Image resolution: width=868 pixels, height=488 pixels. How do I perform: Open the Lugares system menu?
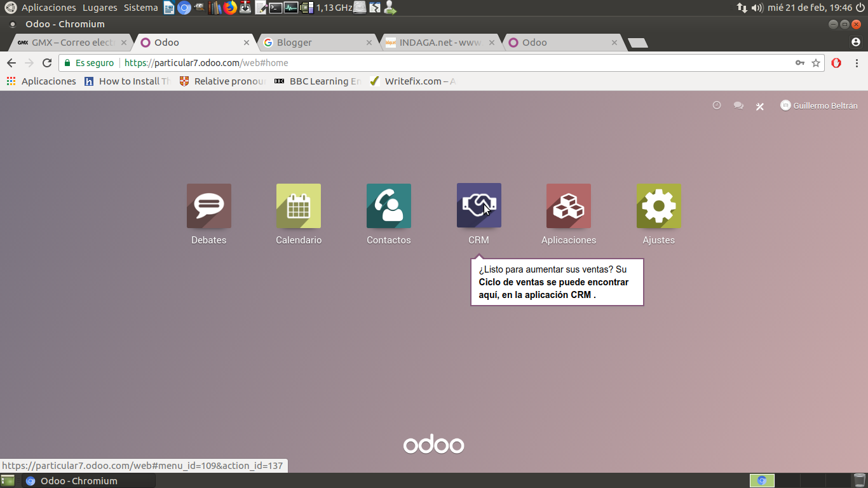click(x=100, y=8)
